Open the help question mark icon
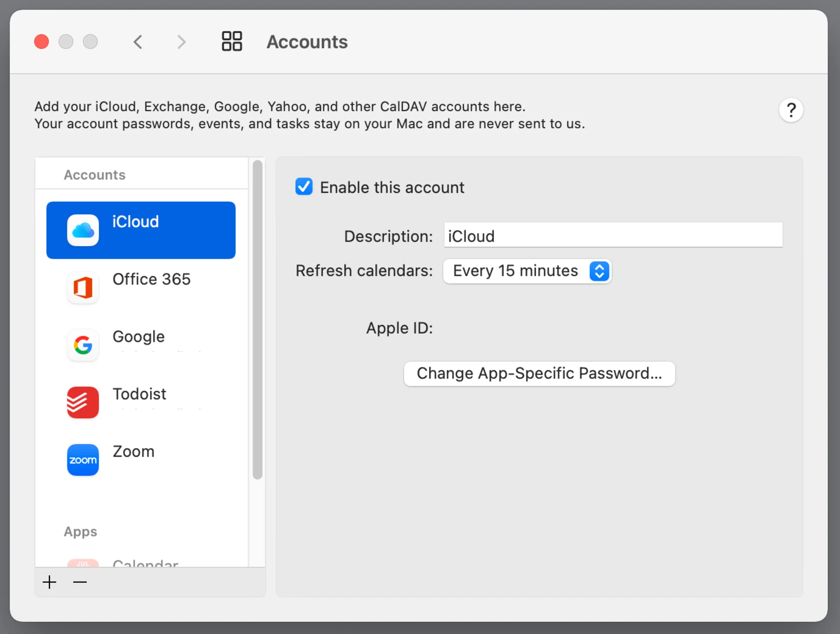 pos(791,110)
